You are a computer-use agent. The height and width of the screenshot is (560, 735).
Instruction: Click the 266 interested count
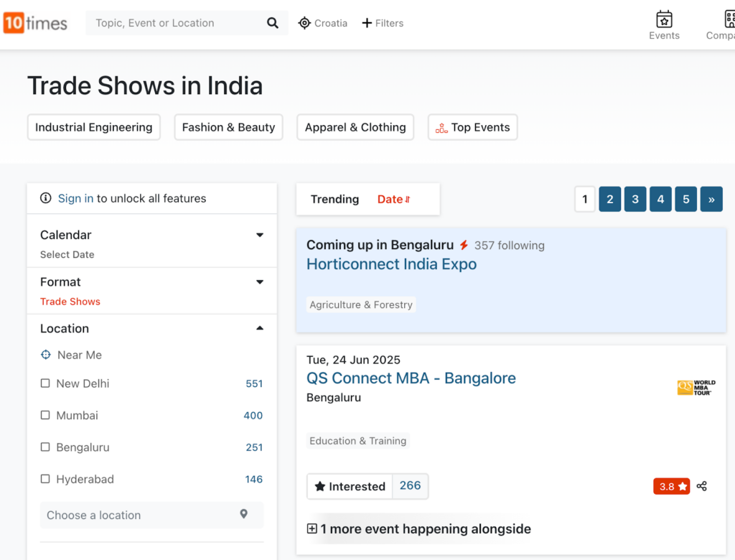tap(410, 486)
